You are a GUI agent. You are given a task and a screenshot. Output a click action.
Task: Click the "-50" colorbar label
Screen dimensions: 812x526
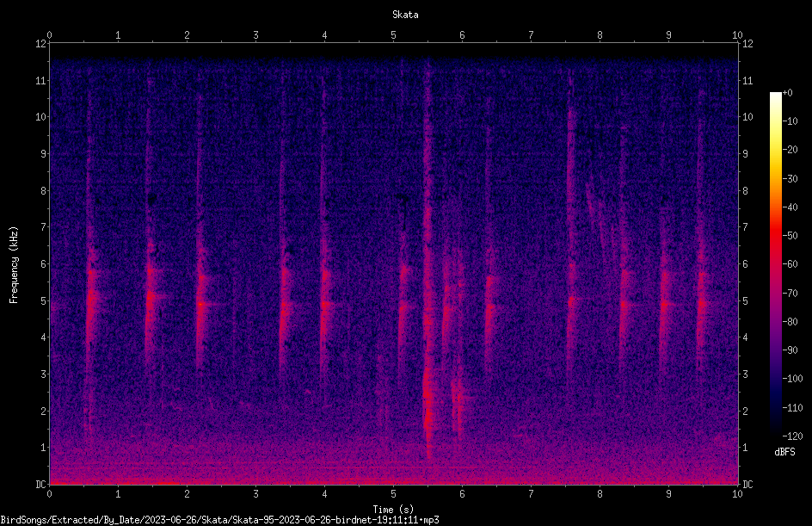tap(790, 236)
